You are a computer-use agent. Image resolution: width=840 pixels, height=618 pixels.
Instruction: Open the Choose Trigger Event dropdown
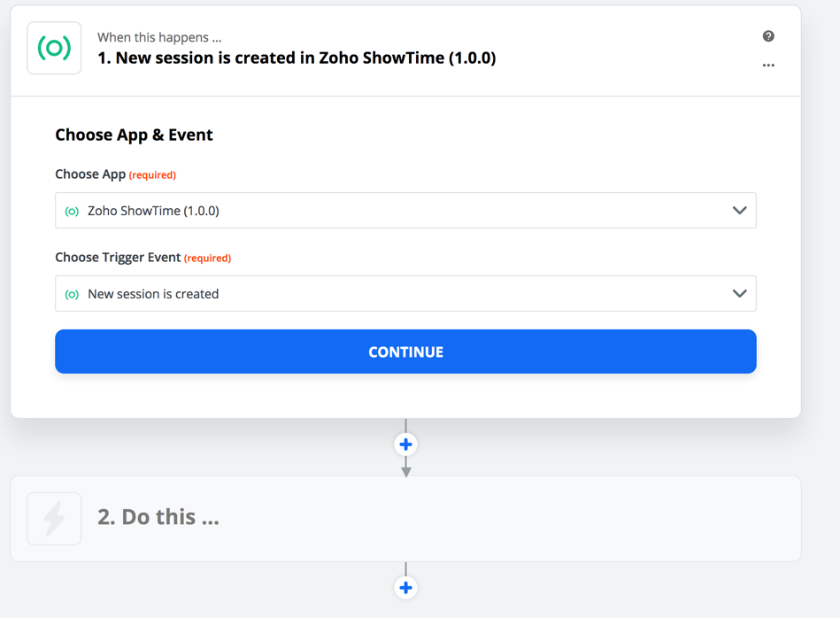[405, 293]
